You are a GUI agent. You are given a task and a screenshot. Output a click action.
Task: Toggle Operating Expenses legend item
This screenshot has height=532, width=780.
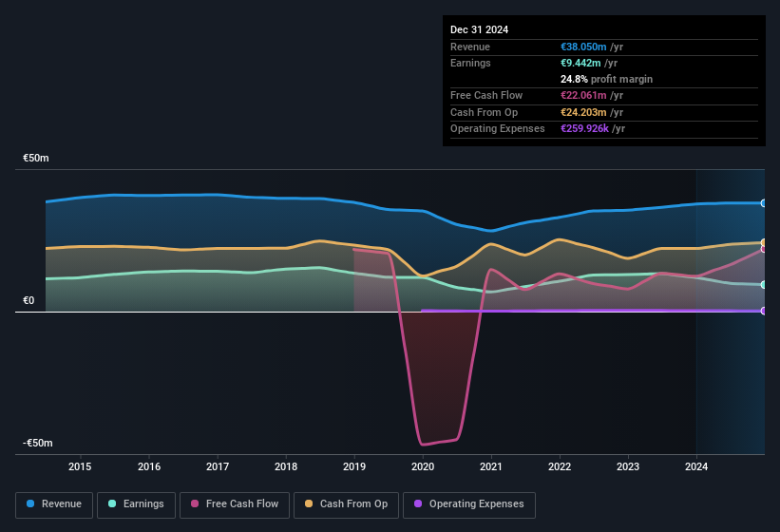click(468, 503)
